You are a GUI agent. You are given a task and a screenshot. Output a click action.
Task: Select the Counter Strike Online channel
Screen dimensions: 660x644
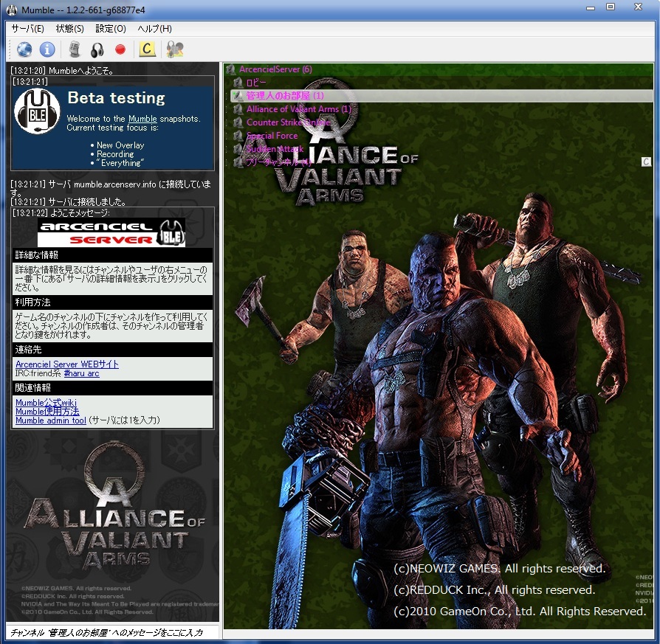[289, 122]
